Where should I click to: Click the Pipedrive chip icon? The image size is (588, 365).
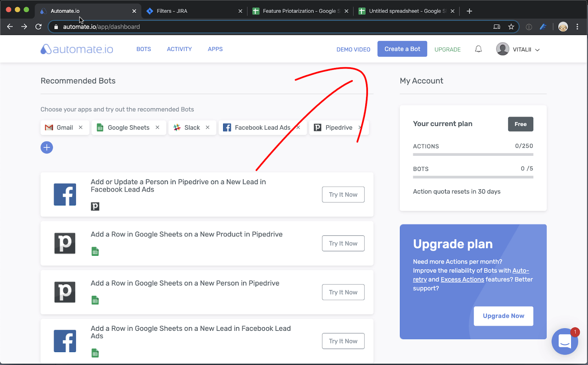318,128
